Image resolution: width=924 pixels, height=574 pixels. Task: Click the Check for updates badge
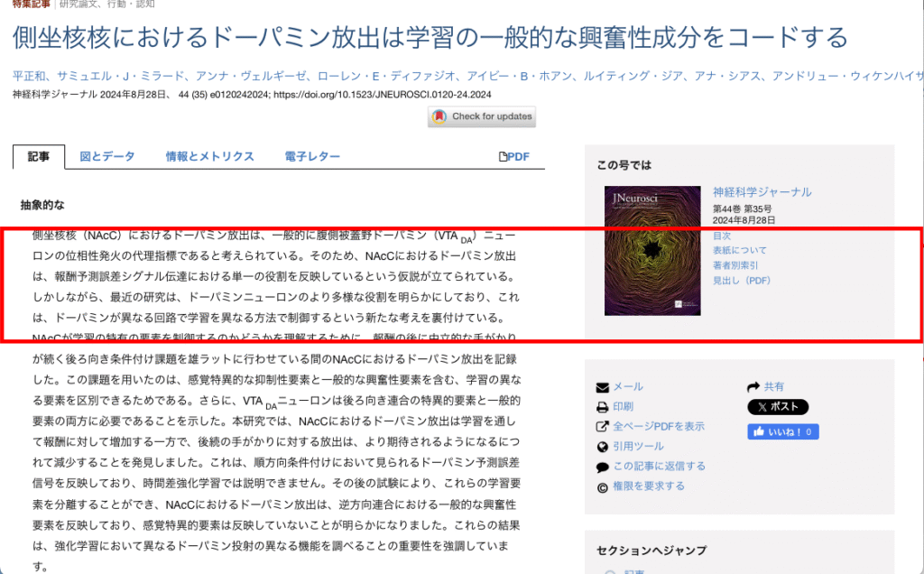tap(483, 116)
